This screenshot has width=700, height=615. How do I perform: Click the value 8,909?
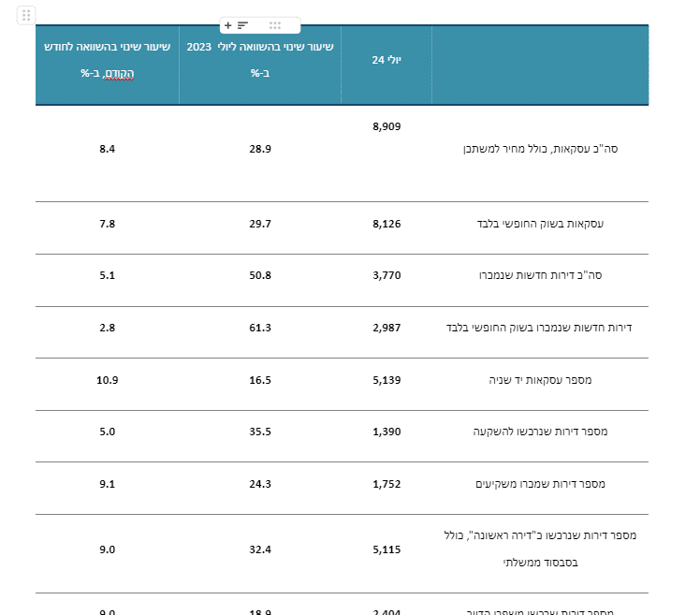[386, 126]
